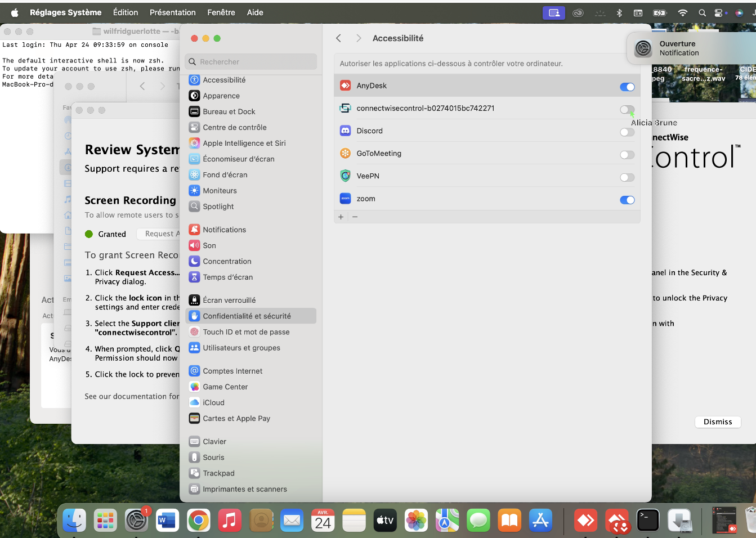
Task: Open Trackpad settings
Action: click(x=218, y=473)
